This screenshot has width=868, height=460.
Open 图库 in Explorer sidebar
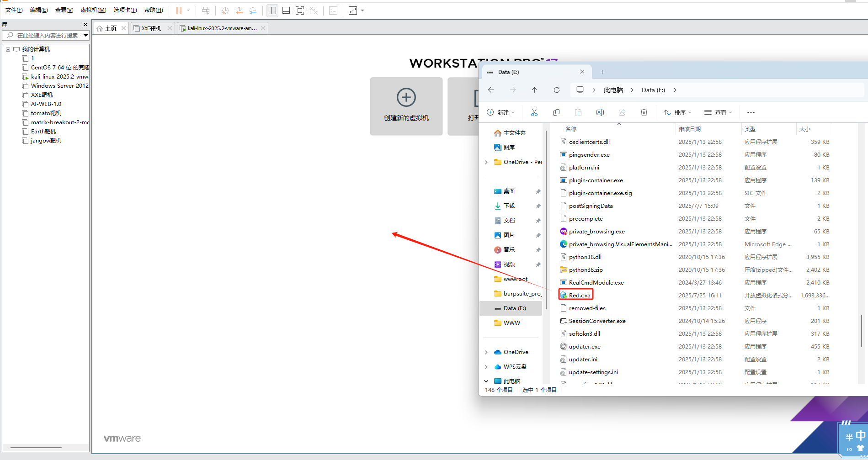tap(505, 148)
